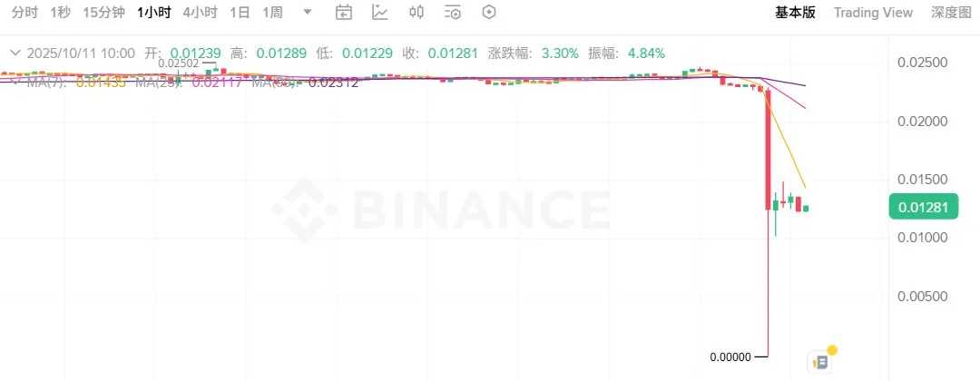Select the 4小时 interval
The height and width of the screenshot is (381, 980).
[200, 12]
